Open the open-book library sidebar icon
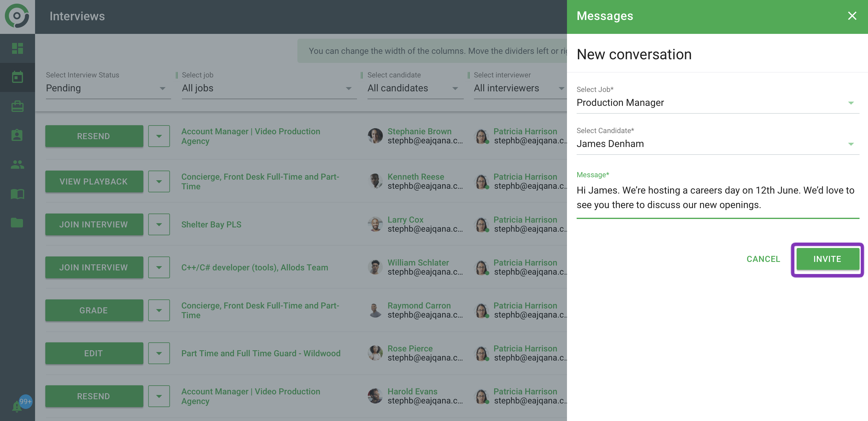868x421 pixels. pos(17,194)
